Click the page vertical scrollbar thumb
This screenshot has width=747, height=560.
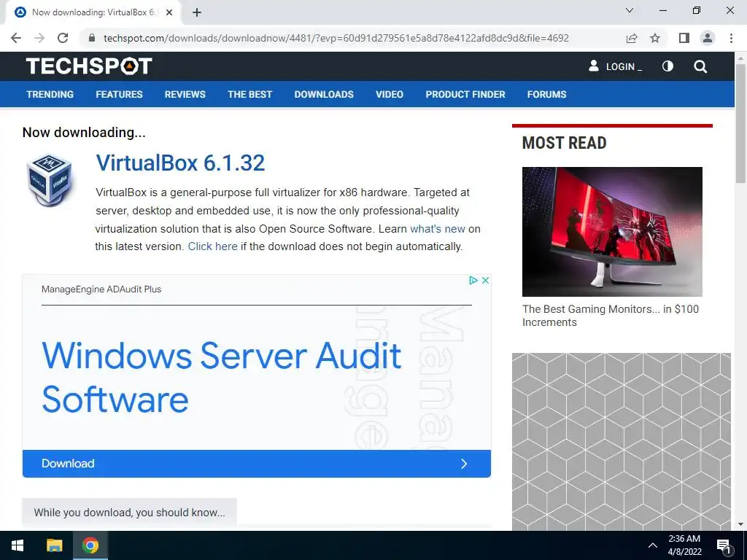click(x=740, y=122)
